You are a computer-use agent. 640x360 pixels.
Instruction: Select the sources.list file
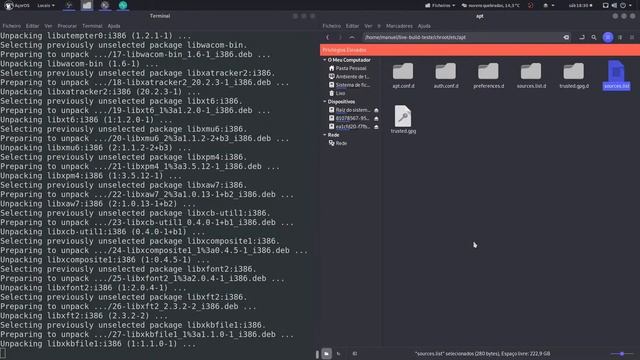[x=616, y=76]
